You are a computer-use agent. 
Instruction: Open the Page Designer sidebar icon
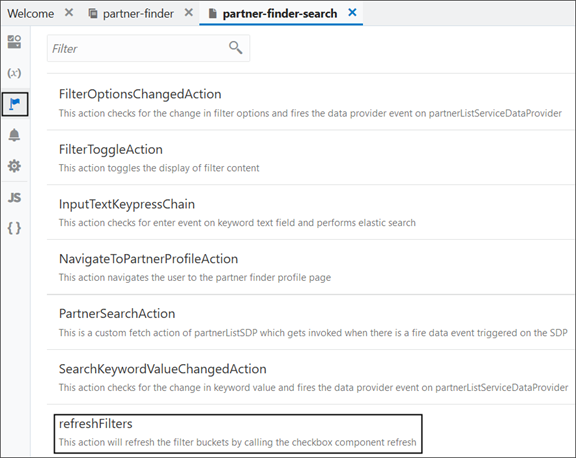click(14, 42)
